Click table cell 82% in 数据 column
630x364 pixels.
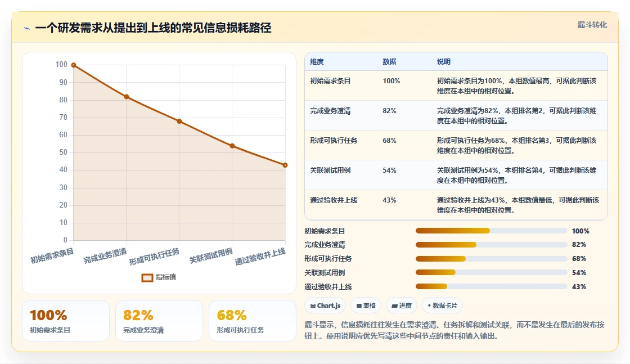tap(389, 110)
